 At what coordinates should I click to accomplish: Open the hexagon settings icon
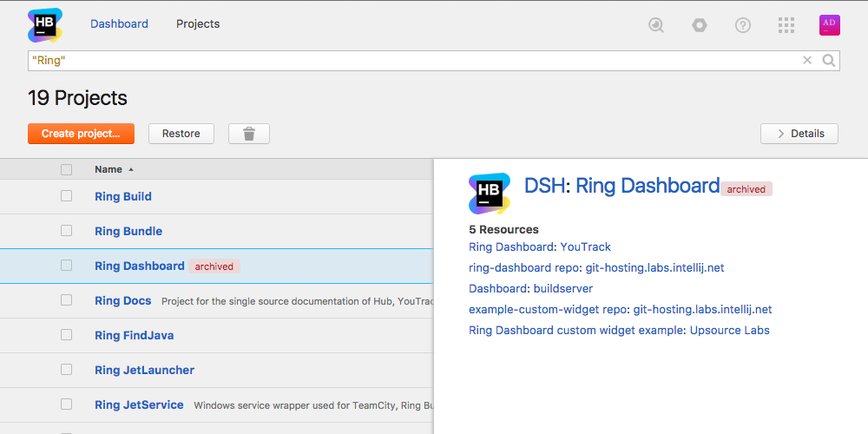tap(700, 25)
